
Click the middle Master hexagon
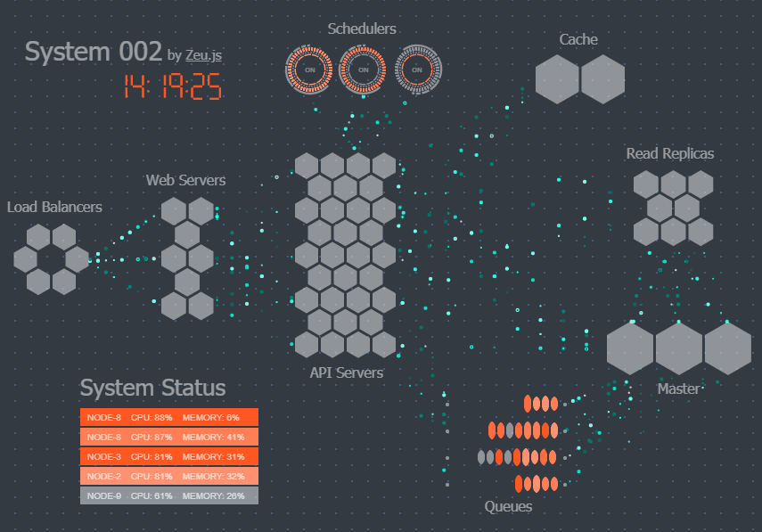coord(678,348)
